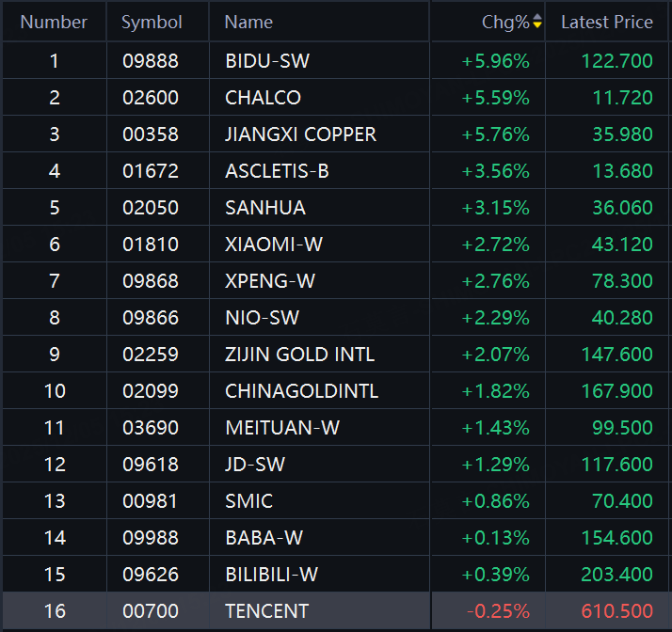Image resolution: width=672 pixels, height=632 pixels.
Task: Click symbol code 02259
Action: (x=151, y=355)
